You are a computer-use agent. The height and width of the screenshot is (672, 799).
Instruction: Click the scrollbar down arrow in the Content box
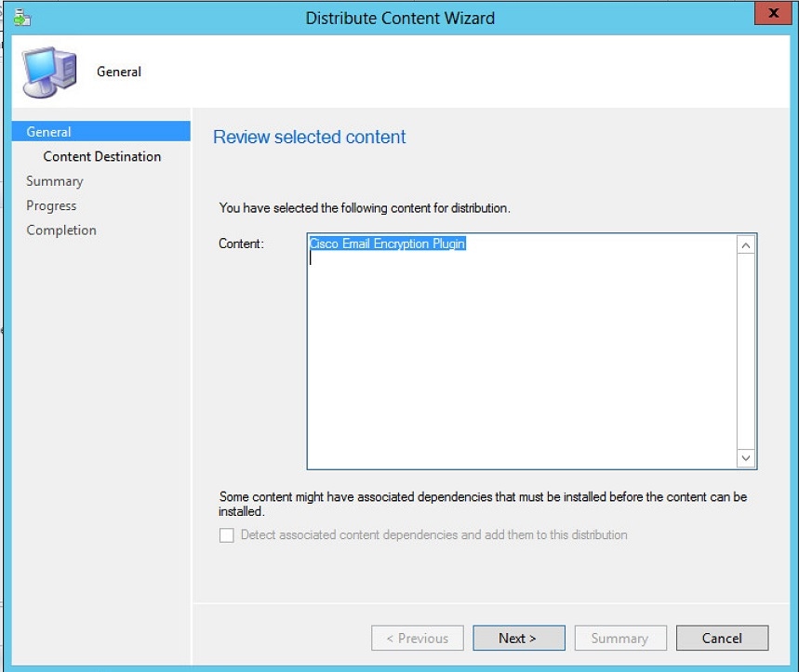point(744,457)
